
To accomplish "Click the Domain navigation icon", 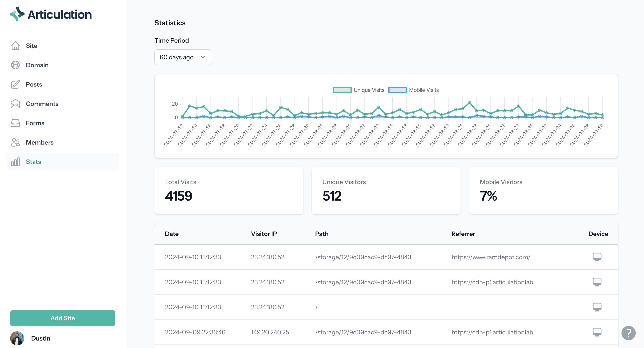I will [15, 65].
